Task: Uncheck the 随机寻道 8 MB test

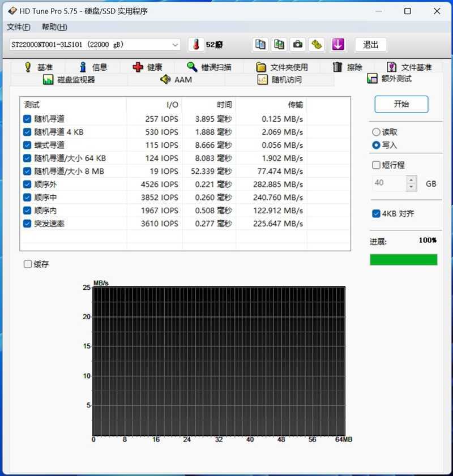Action: [x=27, y=171]
